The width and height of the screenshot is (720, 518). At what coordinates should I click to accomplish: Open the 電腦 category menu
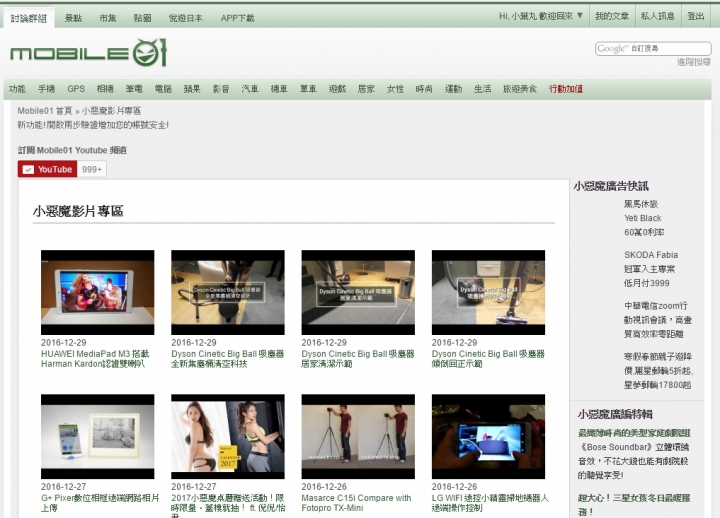coord(163,89)
